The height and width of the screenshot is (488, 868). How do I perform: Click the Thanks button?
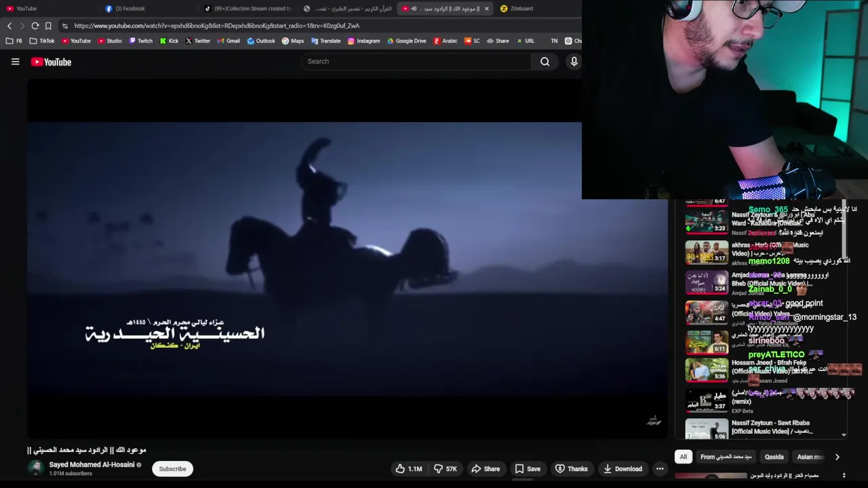tap(571, 468)
